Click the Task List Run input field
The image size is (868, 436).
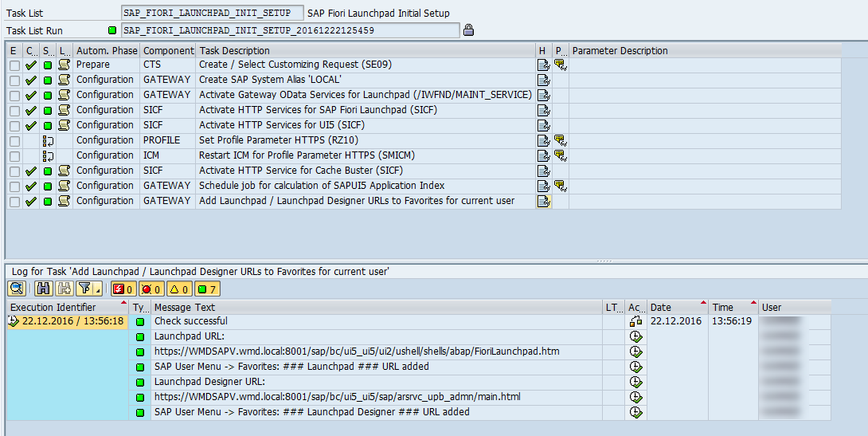[290, 30]
